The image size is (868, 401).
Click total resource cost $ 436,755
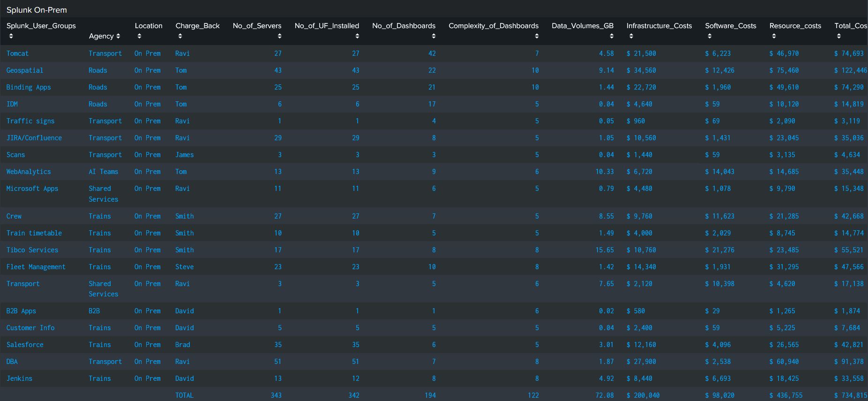click(786, 395)
